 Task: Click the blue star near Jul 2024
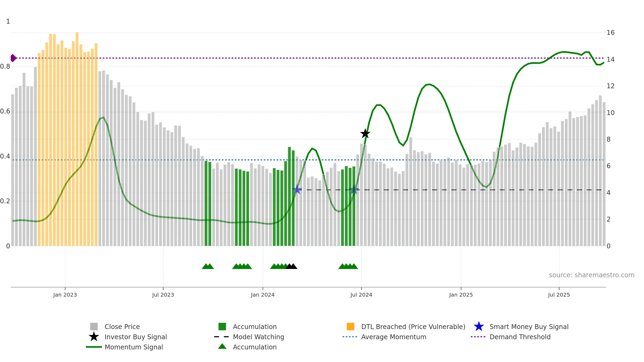[354, 190]
